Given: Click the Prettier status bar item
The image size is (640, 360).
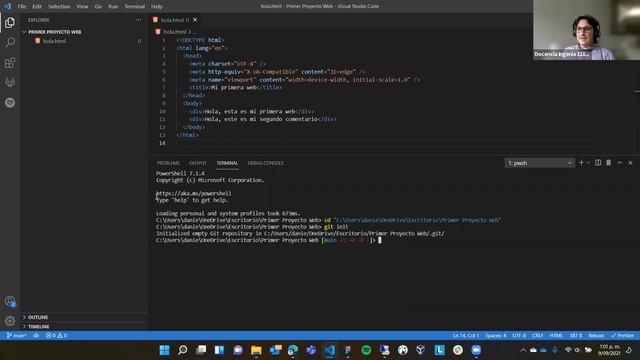Looking at the screenshot, I should (x=622, y=336).
